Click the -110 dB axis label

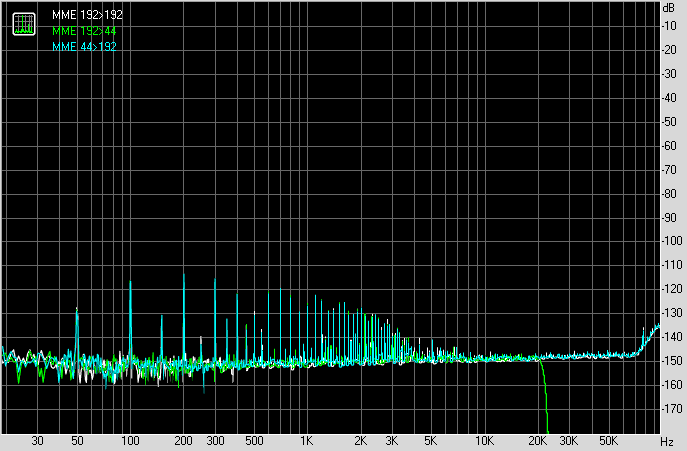pos(673,265)
